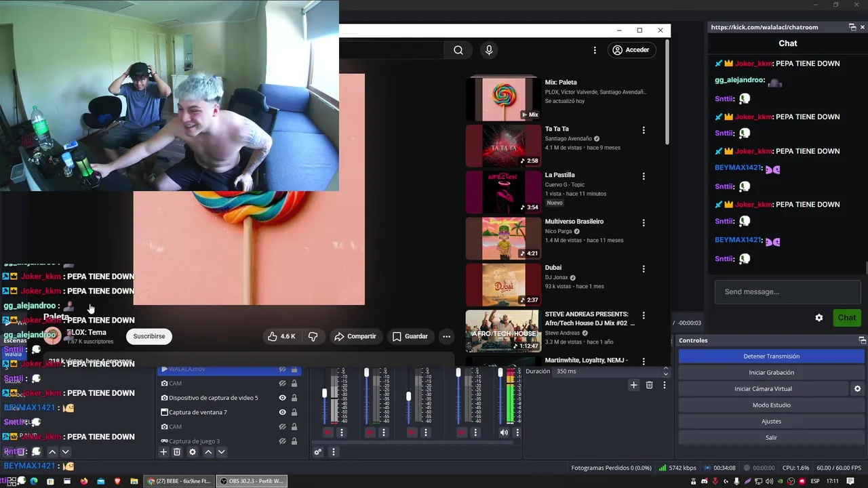Add a new source with the plus icon

coord(163,452)
